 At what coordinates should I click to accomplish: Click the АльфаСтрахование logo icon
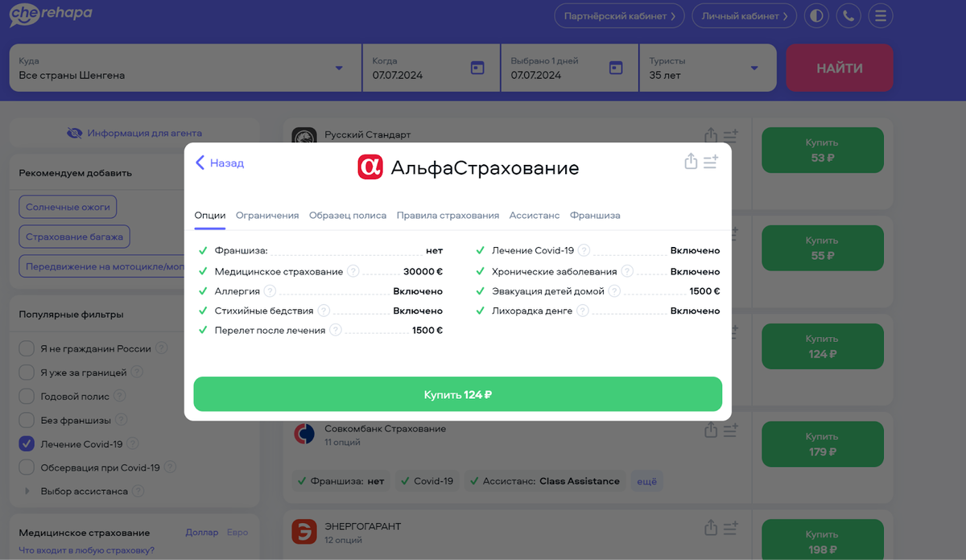pos(370,167)
